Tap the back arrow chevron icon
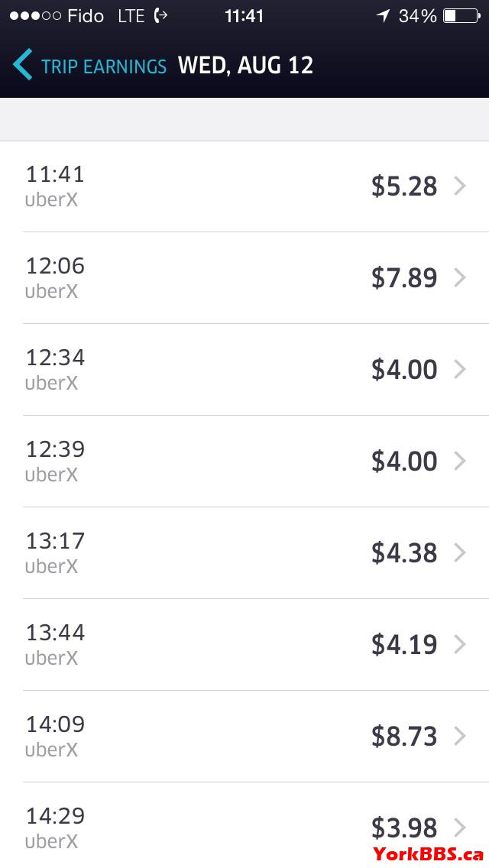This screenshot has height=868, width=489. coord(22,65)
